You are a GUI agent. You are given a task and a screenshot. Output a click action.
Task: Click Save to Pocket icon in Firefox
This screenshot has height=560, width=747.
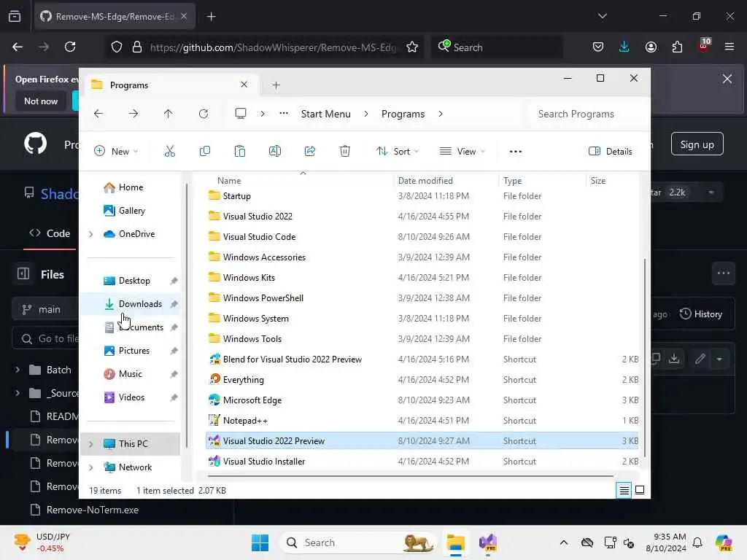(x=598, y=47)
